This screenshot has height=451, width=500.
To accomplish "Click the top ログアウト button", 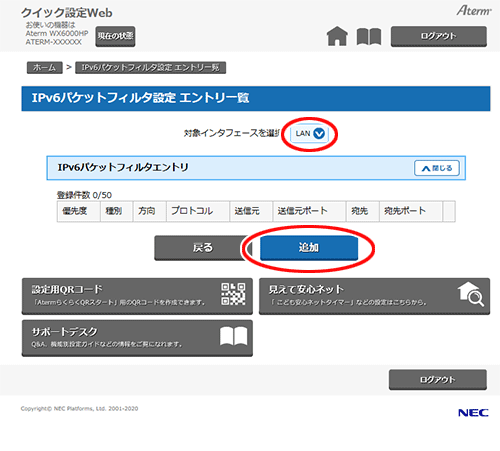I will click(x=439, y=36).
